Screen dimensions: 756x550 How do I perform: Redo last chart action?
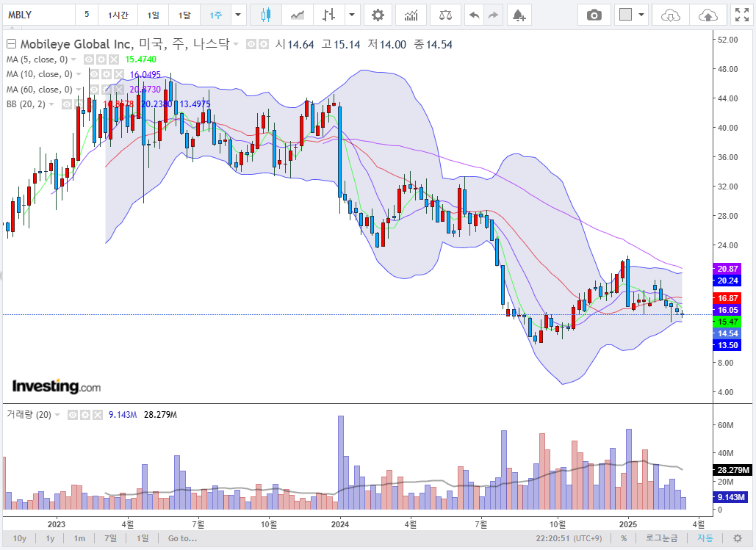point(493,15)
